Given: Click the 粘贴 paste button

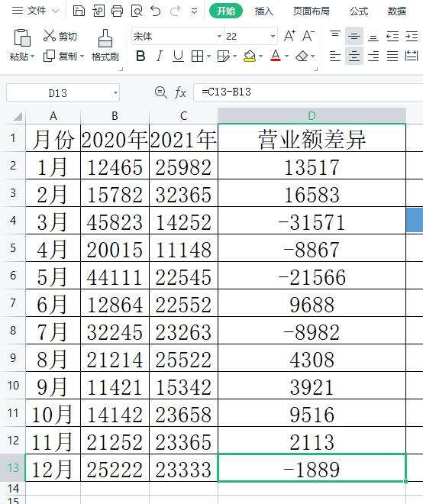Looking at the screenshot, I should (22, 45).
